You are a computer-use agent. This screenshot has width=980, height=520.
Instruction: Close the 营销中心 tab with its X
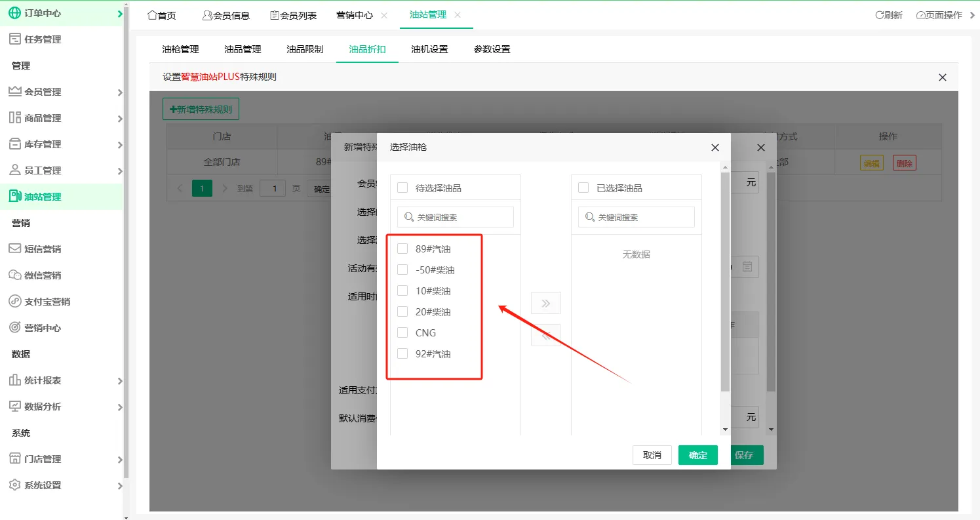(384, 15)
